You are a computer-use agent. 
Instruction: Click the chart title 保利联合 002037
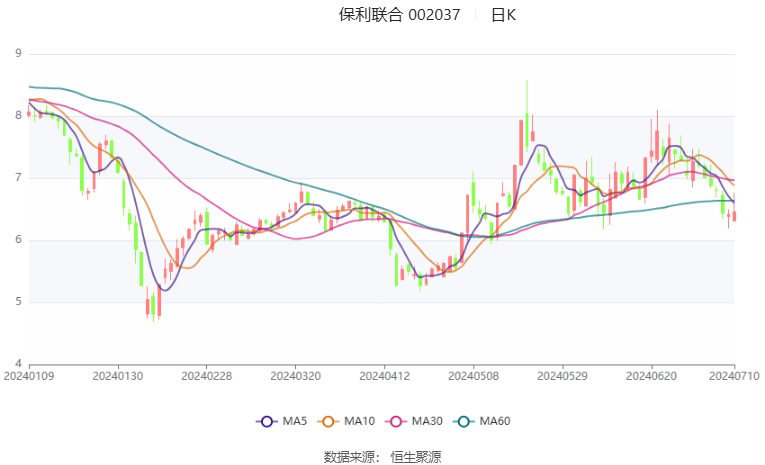coord(399,15)
